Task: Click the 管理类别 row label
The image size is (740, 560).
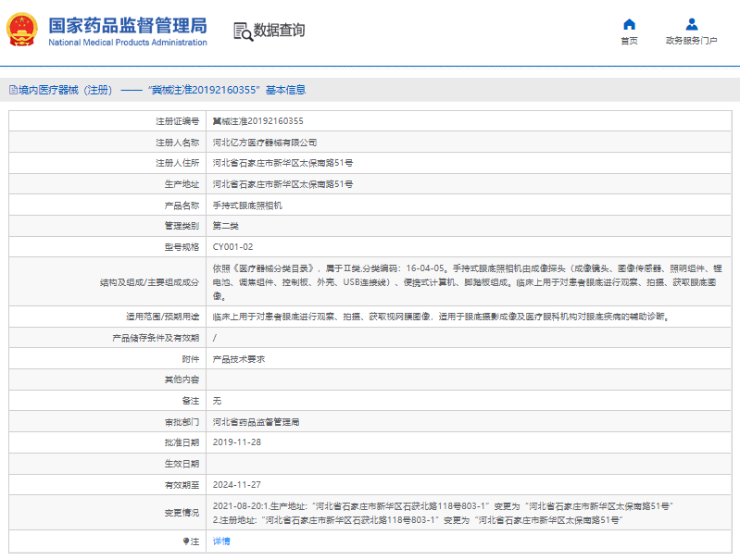Action: tap(182, 226)
